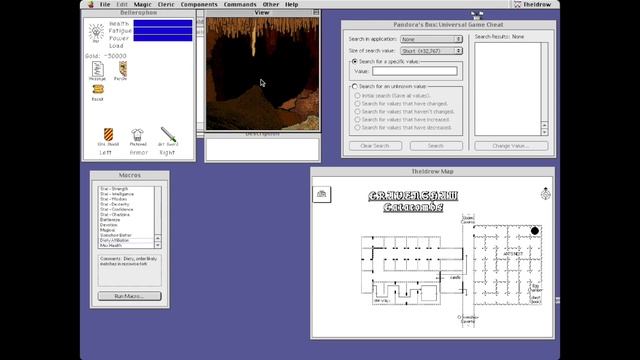Click the Apple menu icon
Image resolution: width=640 pixels, height=360 pixels.
tap(91, 4)
